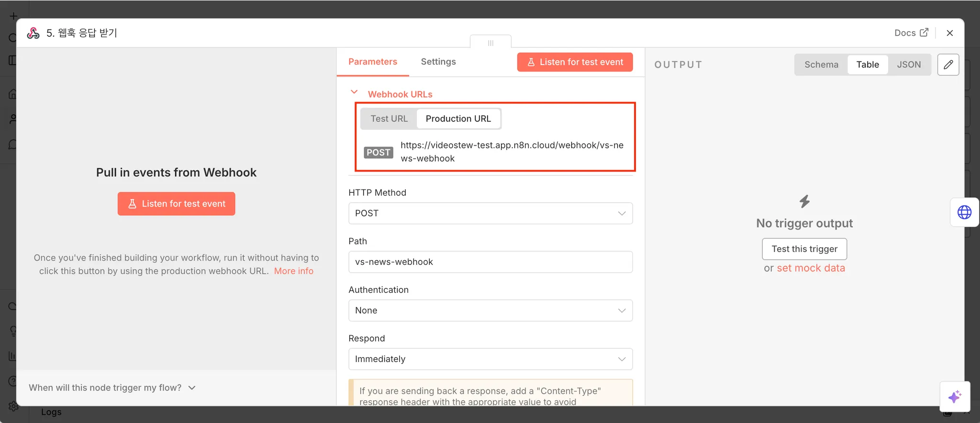Switch to Test URL toggle

(x=389, y=119)
